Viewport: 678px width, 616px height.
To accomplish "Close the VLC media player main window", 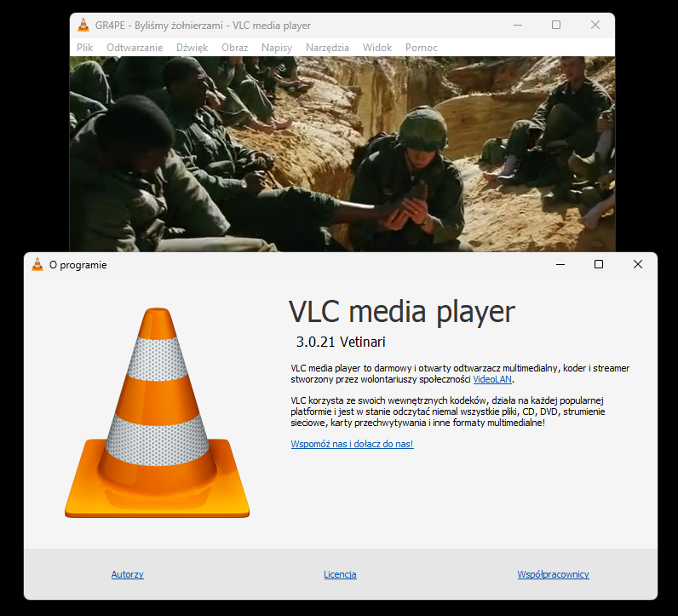I will click(x=595, y=25).
